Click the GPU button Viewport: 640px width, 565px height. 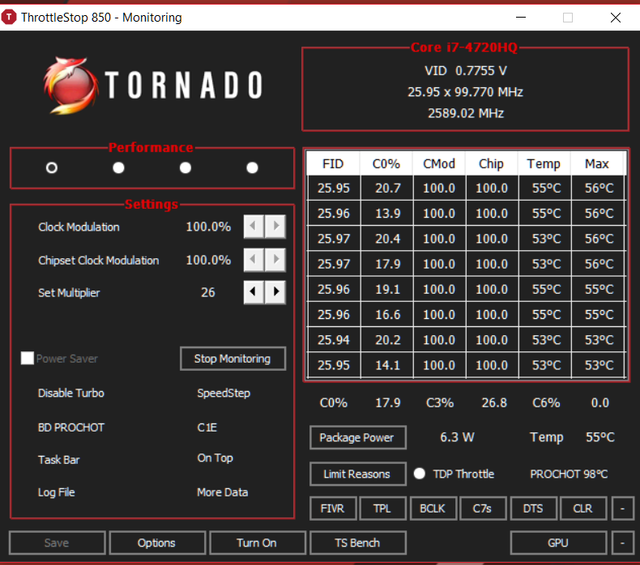coord(558,543)
